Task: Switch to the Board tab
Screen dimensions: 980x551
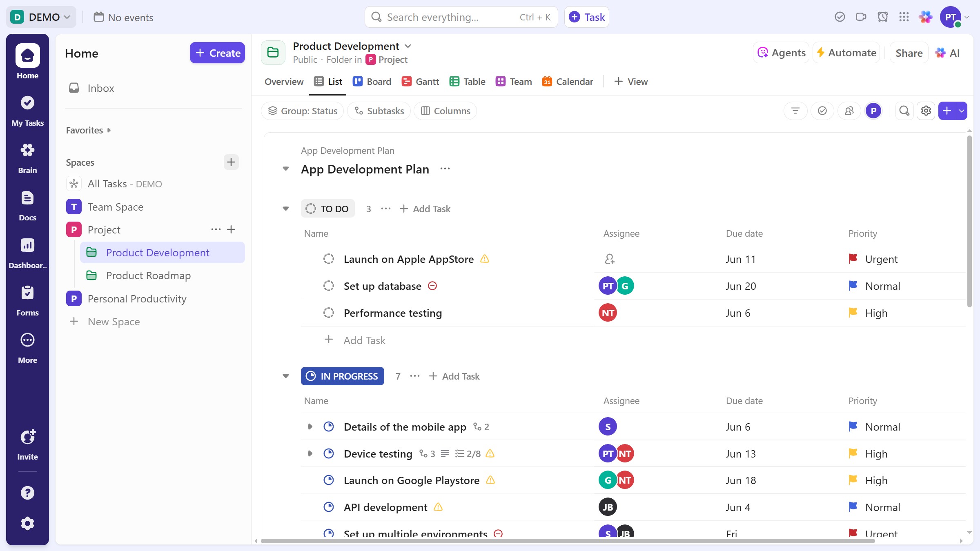Action: [372, 81]
